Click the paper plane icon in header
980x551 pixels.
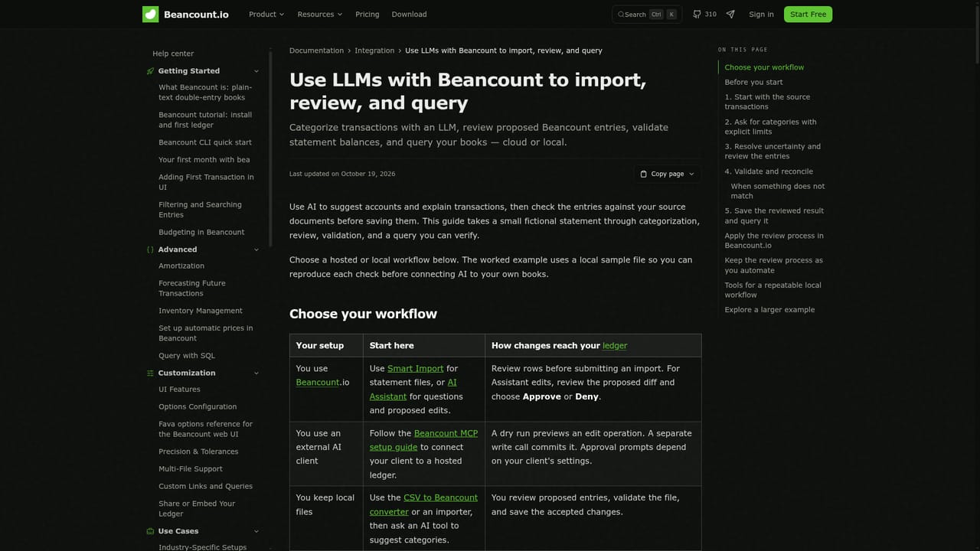point(730,14)
